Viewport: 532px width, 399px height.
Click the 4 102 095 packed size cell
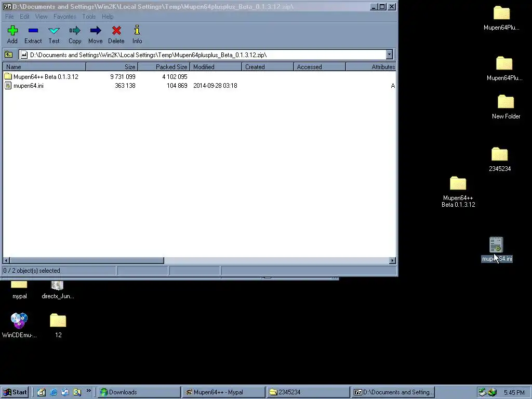tap(175, 77)
